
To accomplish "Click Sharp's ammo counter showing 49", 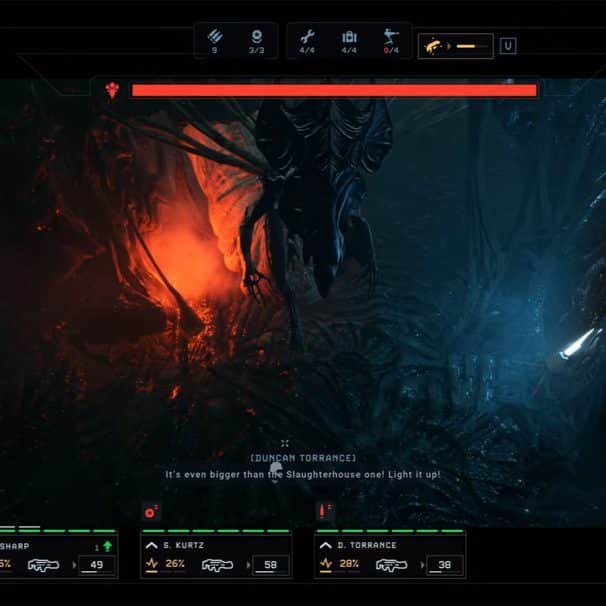I will coord(97,565).
